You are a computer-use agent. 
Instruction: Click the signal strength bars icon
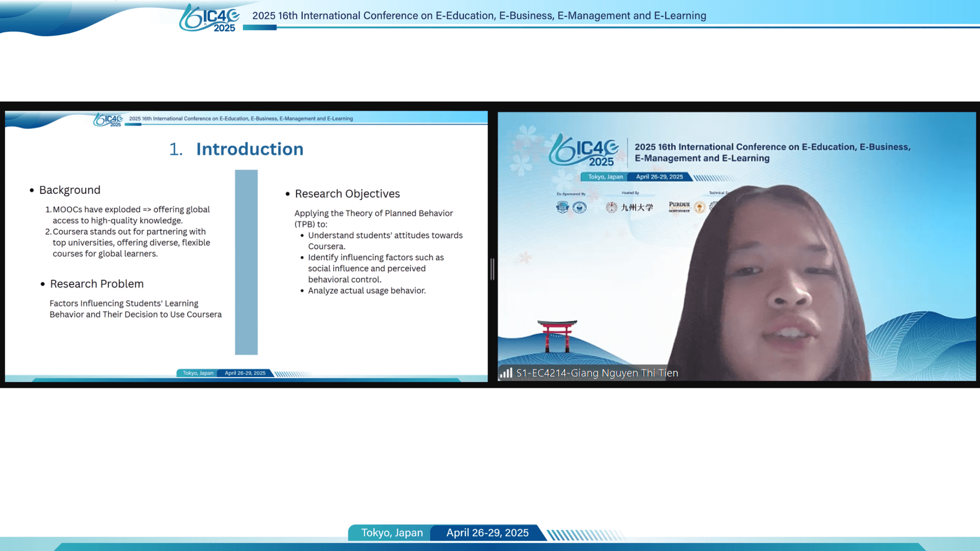(x=506, y=373)
